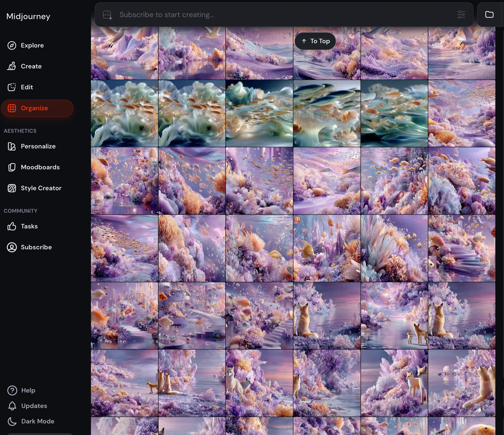This screenshot has height=435, width=504.
Task: Open prompt settings sliders icon
Action: 461,15
